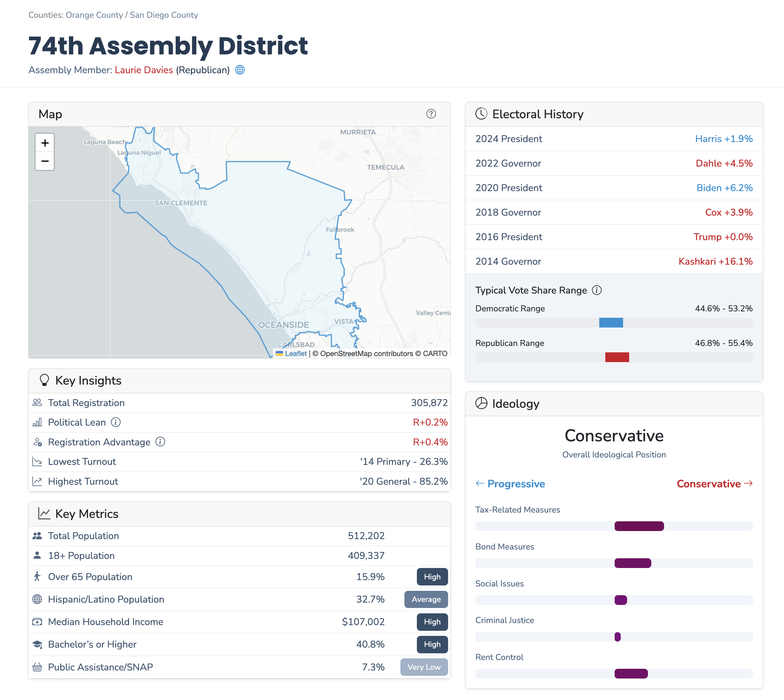
Task: Click the Average badge for Hispanic/Latino Population
Action: click(426, 599)
